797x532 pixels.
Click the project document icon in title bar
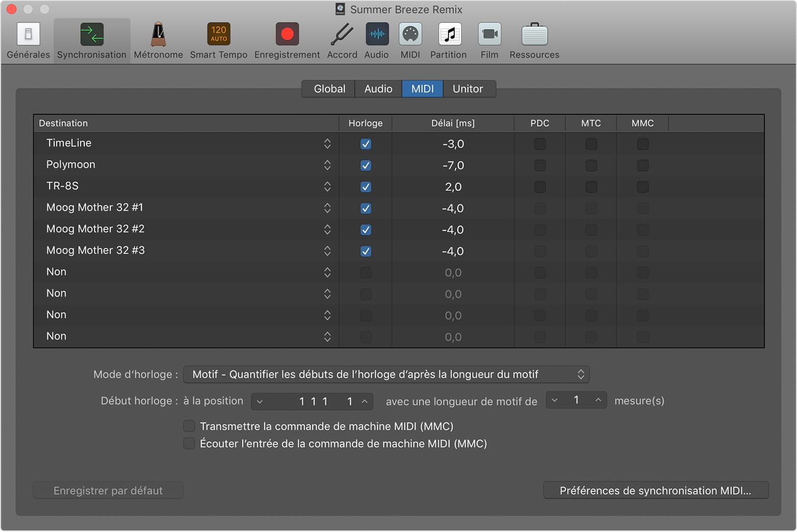(x=340, y=9)
